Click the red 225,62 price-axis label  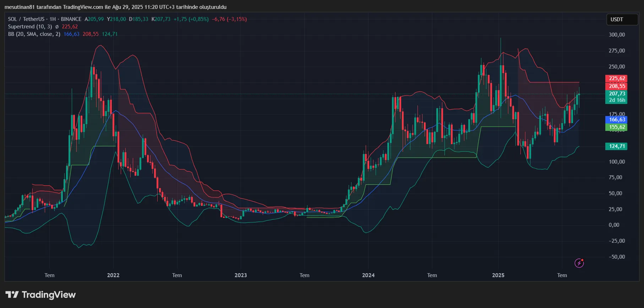616,78
